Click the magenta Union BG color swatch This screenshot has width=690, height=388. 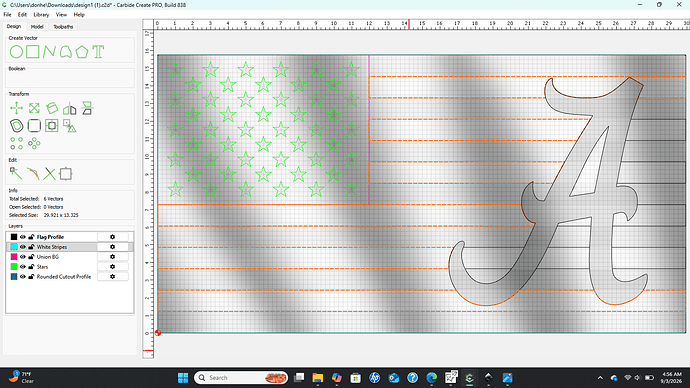click(14, 257)
